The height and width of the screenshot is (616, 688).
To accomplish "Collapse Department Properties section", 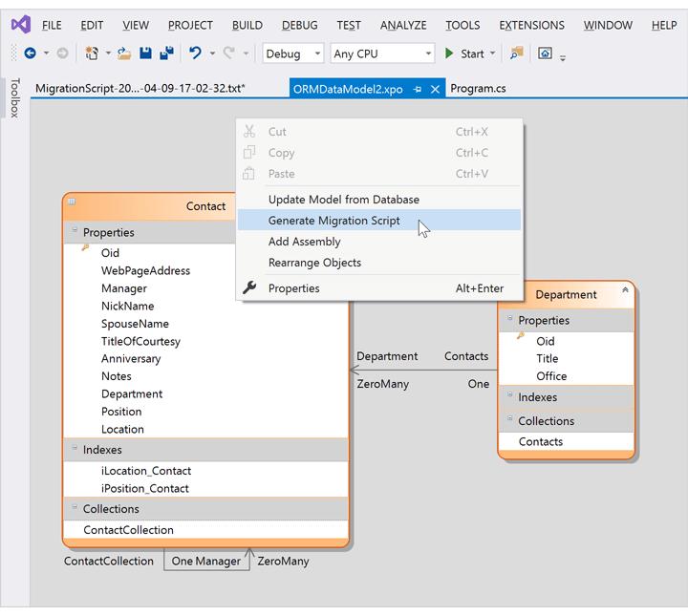I will pos(510,318).
